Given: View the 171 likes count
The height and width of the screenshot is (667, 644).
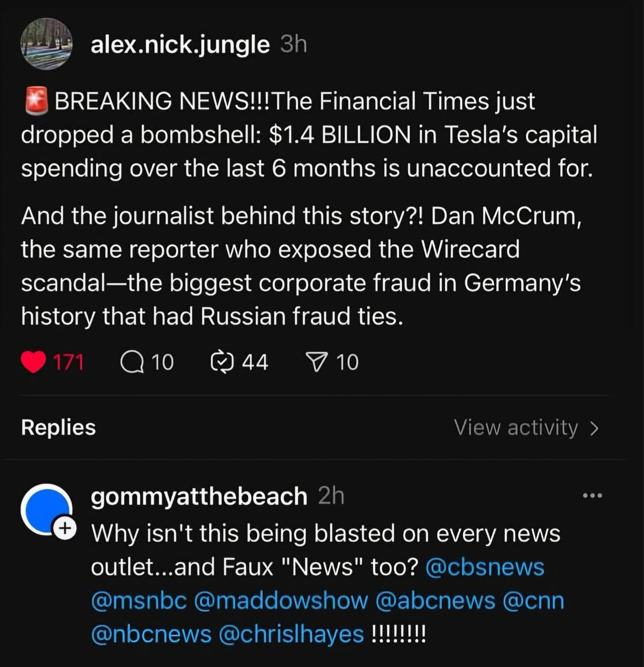Looking at the screenshot, I should click(68, 362).
